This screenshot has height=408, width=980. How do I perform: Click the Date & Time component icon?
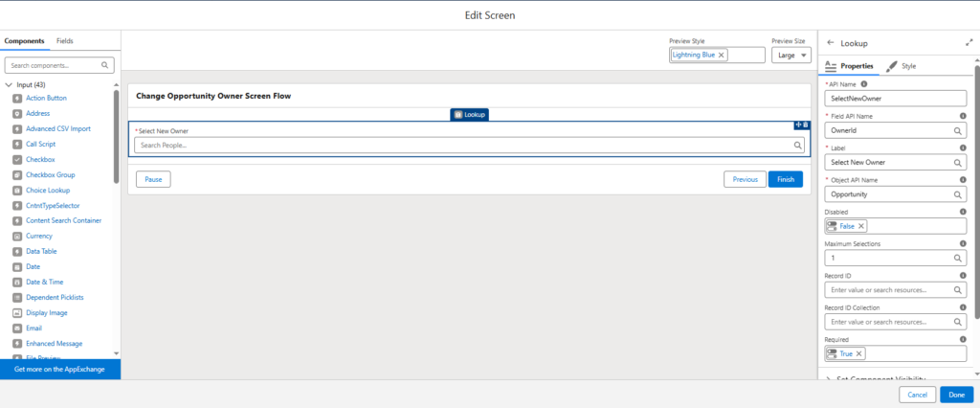17,283
